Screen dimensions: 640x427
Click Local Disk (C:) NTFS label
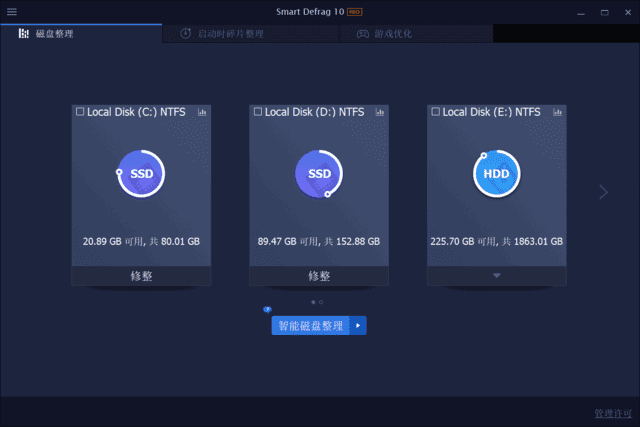tap(136, 112)
